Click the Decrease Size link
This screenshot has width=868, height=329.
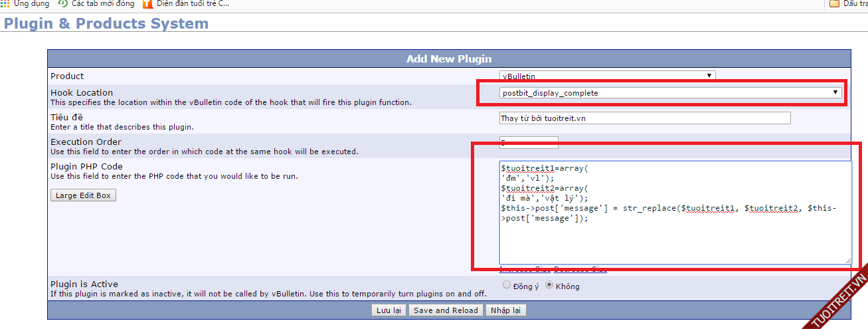click(580, 269)
